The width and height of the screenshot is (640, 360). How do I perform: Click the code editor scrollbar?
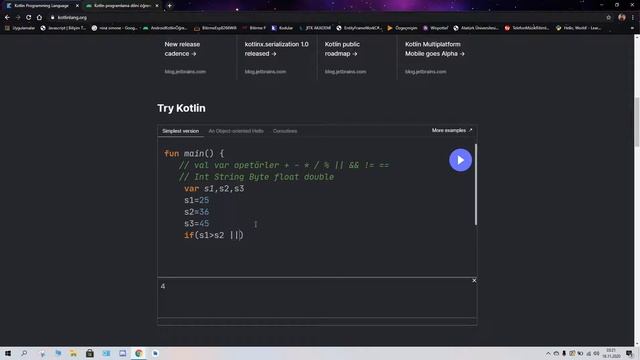click(476, 184)
